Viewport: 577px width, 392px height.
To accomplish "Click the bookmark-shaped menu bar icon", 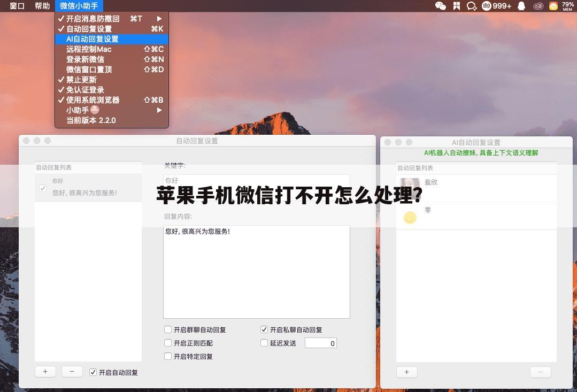I will click(457, 6).
